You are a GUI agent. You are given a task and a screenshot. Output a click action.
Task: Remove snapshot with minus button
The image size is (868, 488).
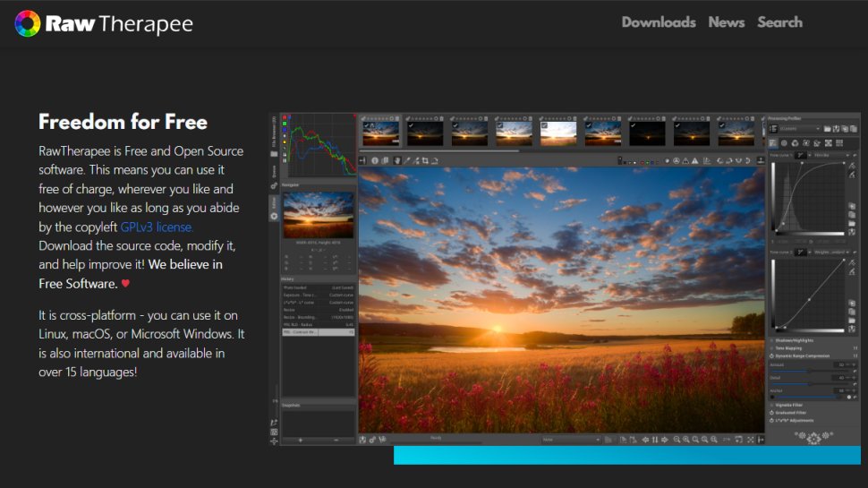tap(336, 441)
